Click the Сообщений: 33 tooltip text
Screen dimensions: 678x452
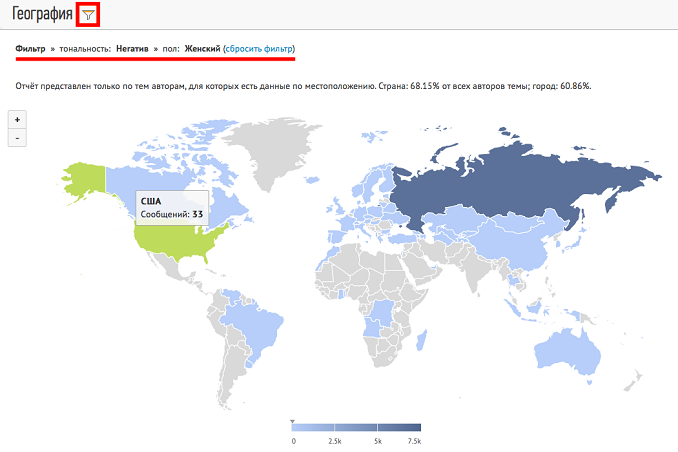click(172, 214)
